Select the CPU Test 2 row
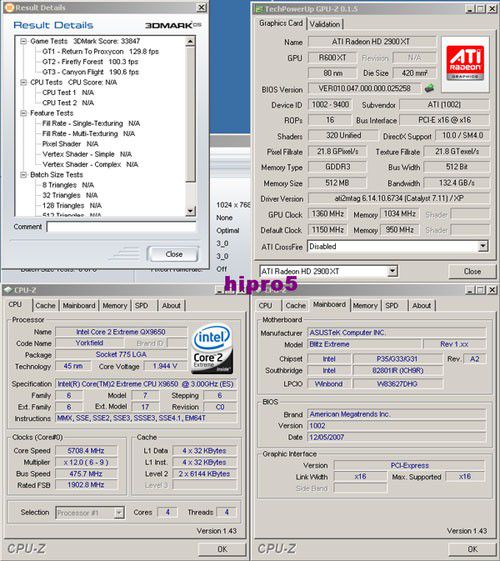 click(x=68, y=103)
